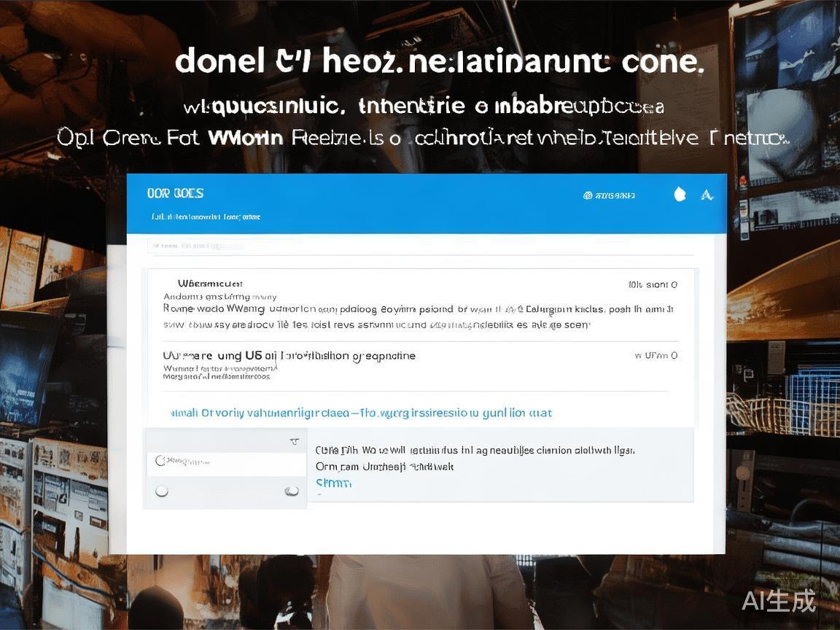Click the subtitle line in the blue header
The image size is (840, 630).
pyautogui.click(x=206, y=217)
